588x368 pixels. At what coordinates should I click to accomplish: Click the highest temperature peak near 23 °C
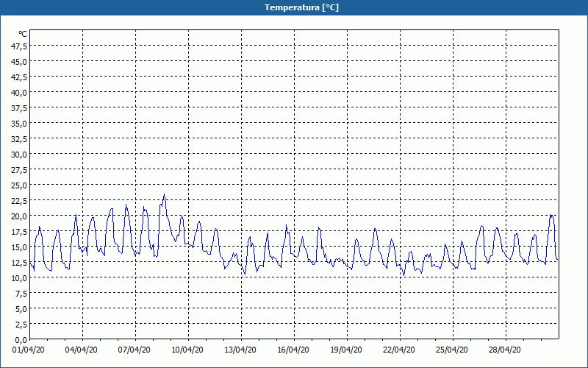(164, 195)
